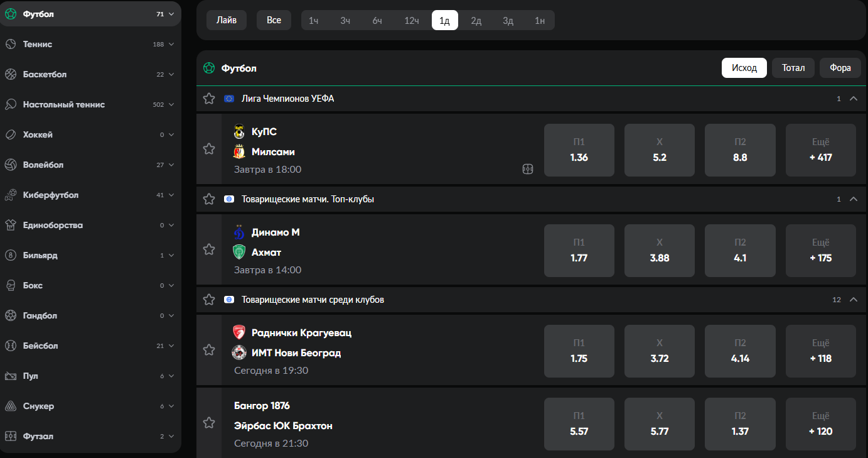Viewport: 868px width, 458px height.
Task: Select the 3ч time filter
Action: [345, 21]
